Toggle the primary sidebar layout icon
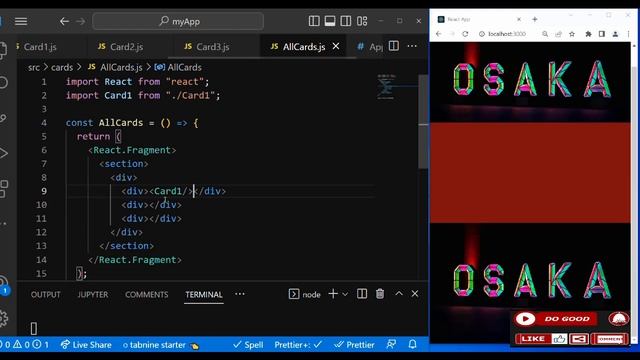This screenshot has height=360, width=640. coord(314,21)
